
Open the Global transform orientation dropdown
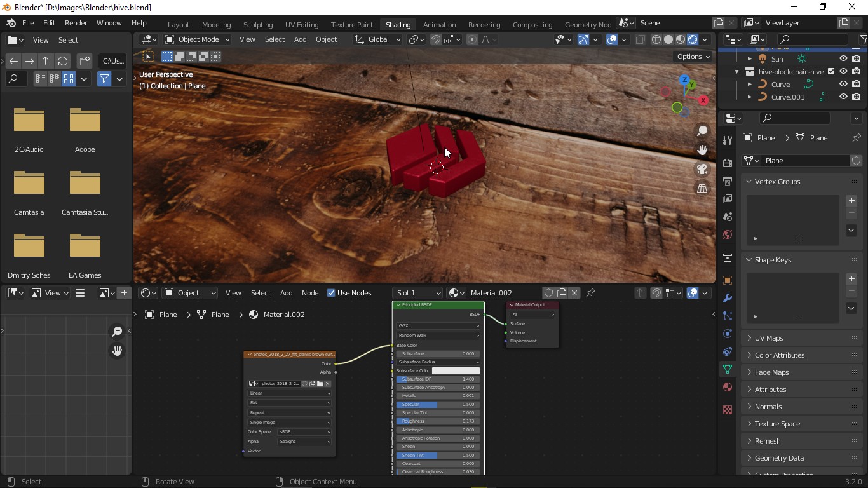(x=377, y=39)
